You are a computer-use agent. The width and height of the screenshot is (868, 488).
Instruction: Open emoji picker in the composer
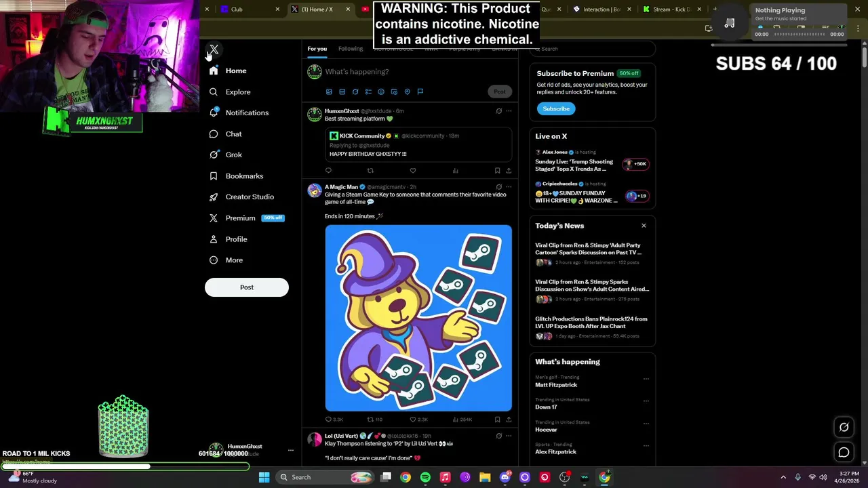[381, 91]
